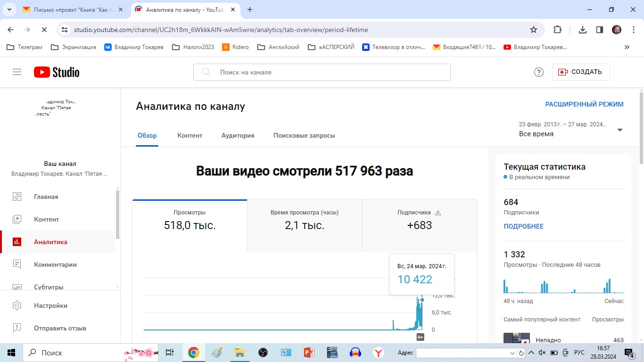Click the warning triangle next to Подписчики
The image size is (644, 362).
[438, 213]
